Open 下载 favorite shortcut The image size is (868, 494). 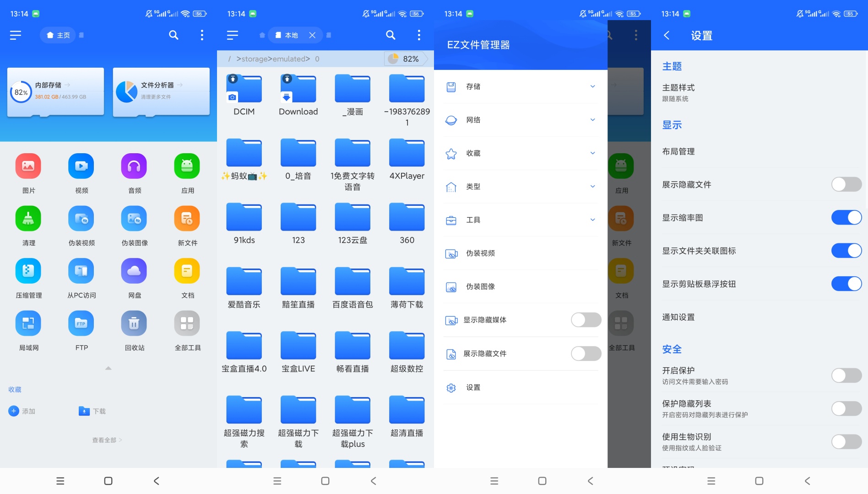tap(92, 411)
